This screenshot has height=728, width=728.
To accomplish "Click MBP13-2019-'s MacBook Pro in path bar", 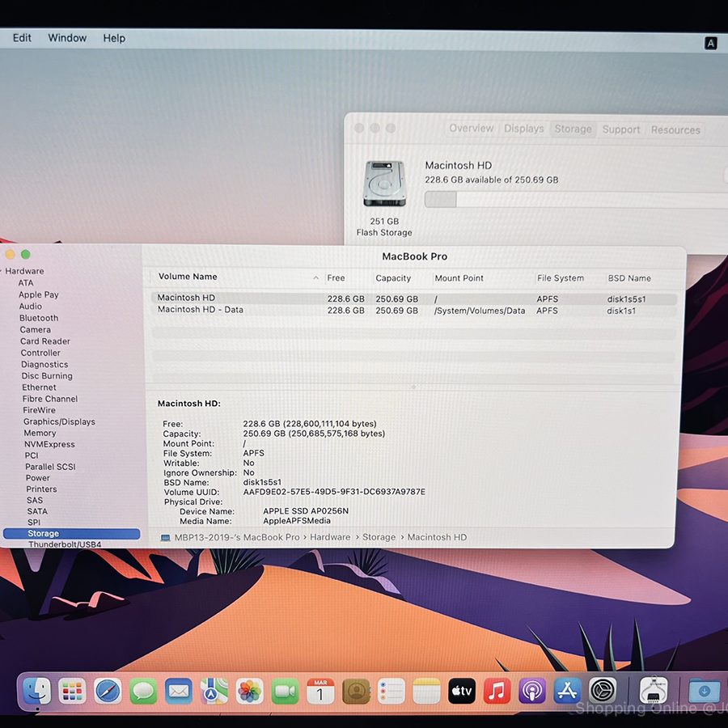I will tap(237, 537).
